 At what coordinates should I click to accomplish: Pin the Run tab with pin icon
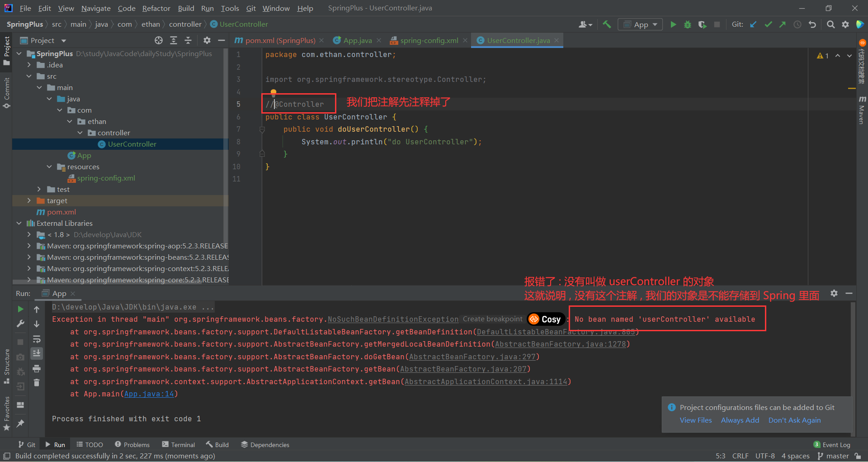pos(20,423)
